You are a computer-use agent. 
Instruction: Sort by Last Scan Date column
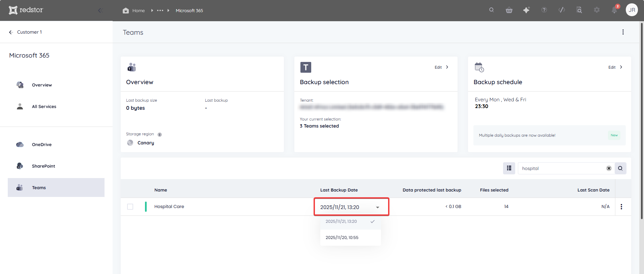(593, 190)
